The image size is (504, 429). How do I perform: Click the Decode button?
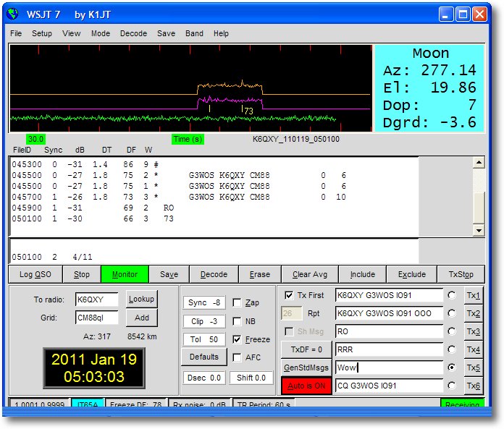[214, 274]
